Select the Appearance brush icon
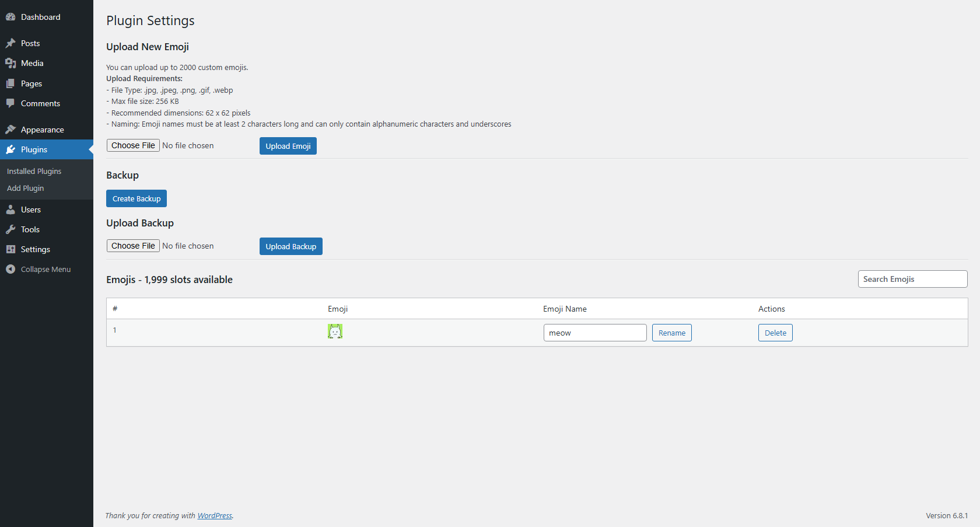 point(10,129)
